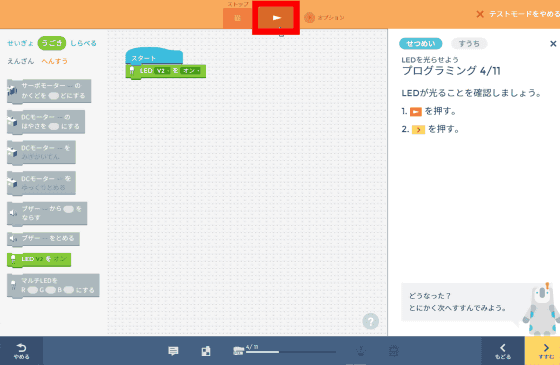Click the faded gear icon in bottom bar

pos(393,351)
